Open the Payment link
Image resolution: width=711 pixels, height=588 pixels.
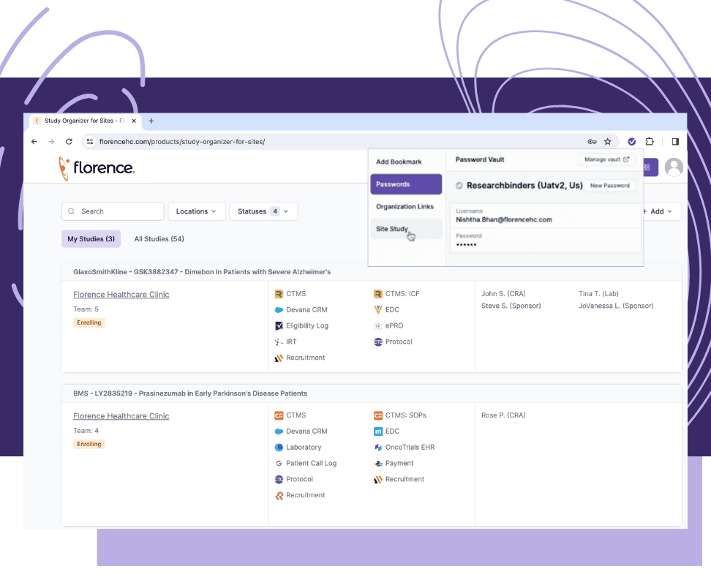point(394,463)
